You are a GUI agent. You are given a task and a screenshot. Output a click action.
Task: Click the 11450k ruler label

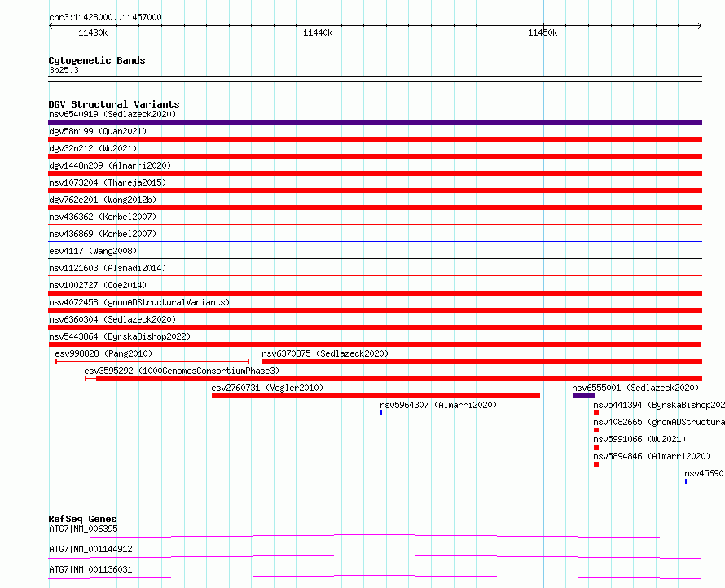543,33
